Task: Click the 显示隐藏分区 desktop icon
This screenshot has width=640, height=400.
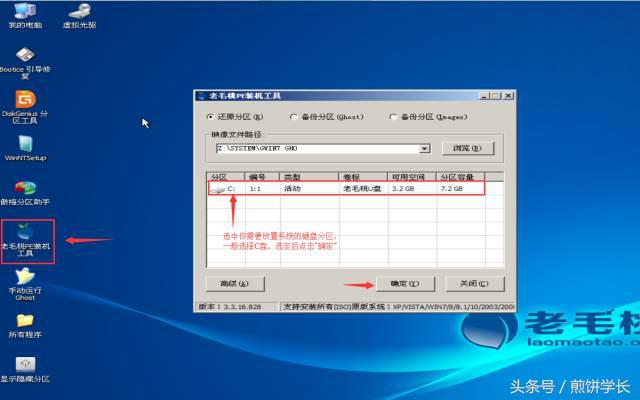Action: coord(25,369)
